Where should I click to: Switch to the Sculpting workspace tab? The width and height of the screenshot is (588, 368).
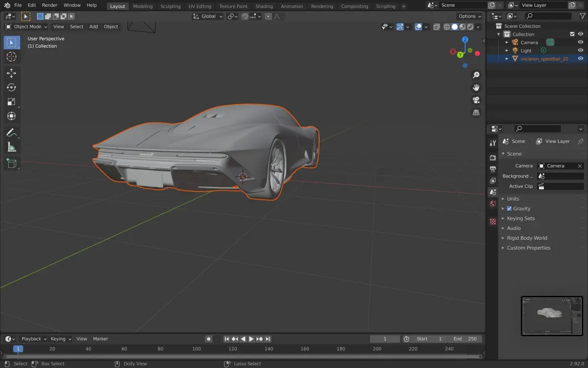coord(171,6)
